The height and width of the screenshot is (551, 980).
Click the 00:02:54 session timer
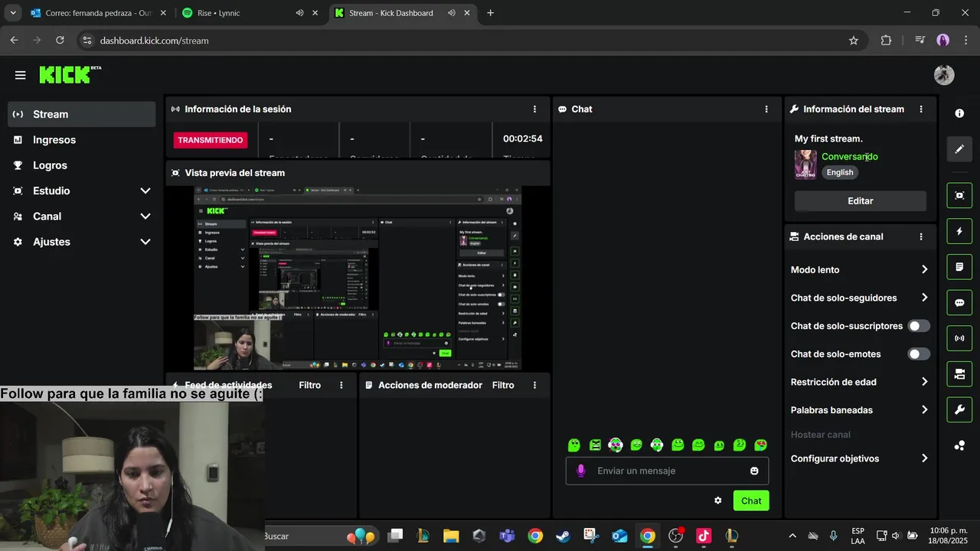[x=522, y=139]
